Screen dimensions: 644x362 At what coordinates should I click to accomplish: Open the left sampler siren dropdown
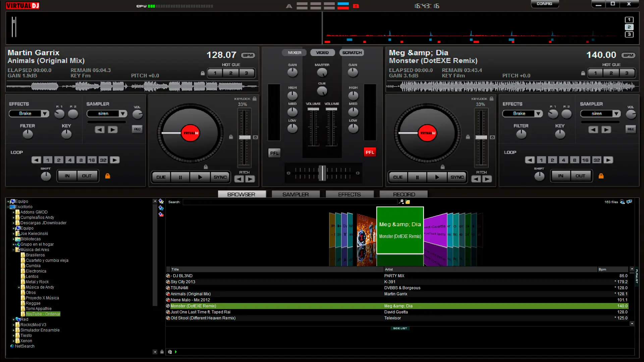[123, 114]
